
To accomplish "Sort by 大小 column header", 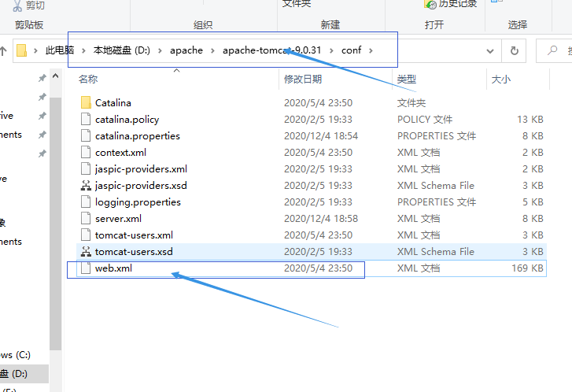I will pos(501,80).
